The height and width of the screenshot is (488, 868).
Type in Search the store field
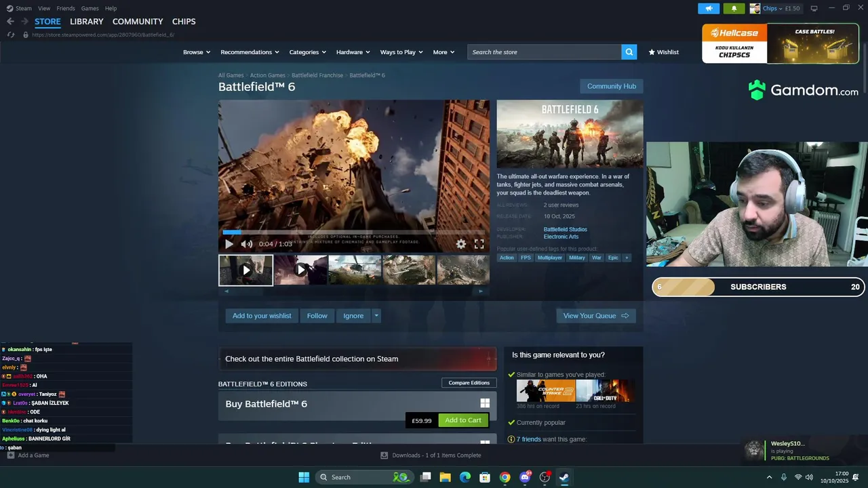click(x=545, y=52)
